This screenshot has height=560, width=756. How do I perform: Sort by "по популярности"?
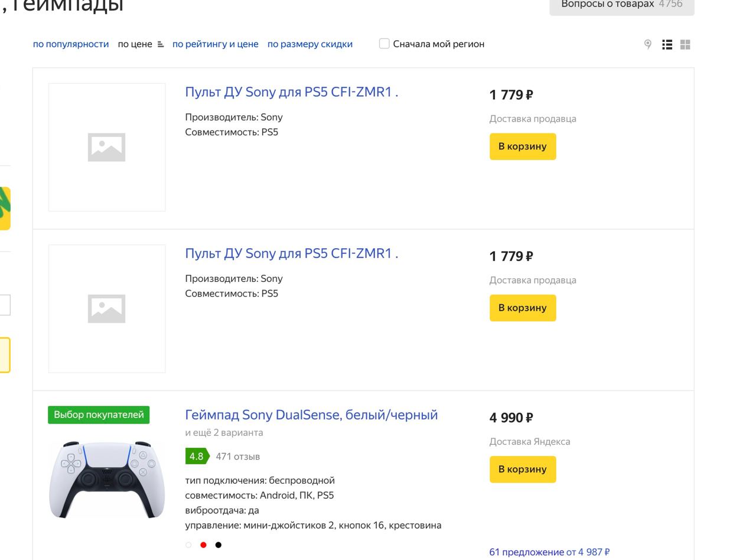71,44
